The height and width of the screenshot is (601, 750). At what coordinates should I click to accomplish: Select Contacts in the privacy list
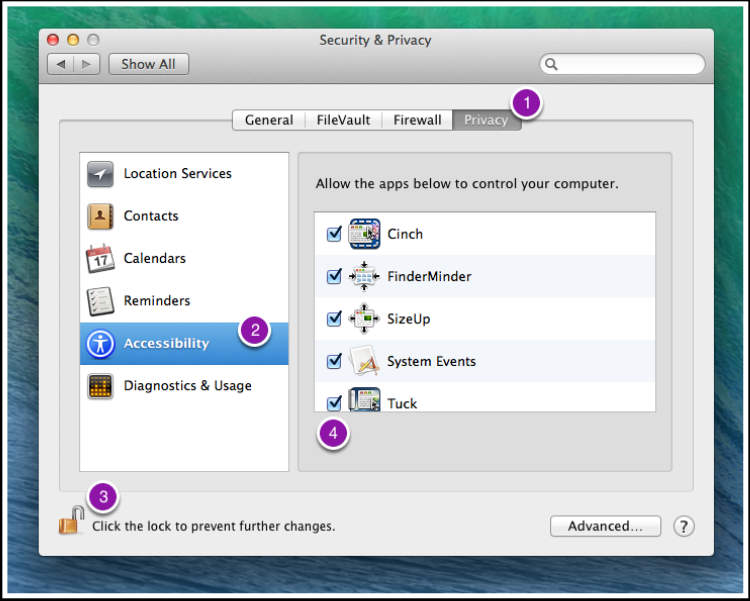point(184,216)
